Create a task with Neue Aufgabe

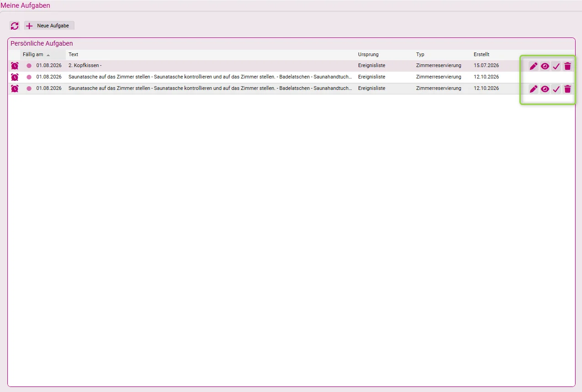click(x=49, y=26)
